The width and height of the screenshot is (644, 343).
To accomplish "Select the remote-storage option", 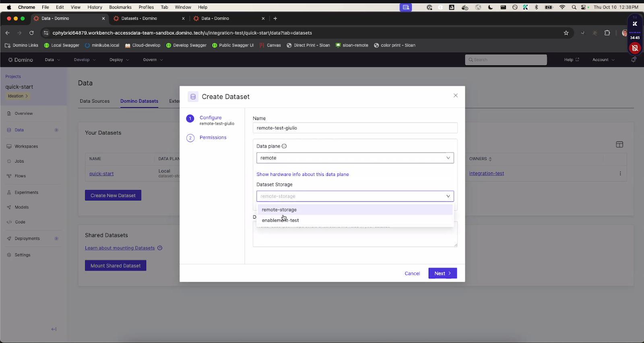I will pos(355,210).
